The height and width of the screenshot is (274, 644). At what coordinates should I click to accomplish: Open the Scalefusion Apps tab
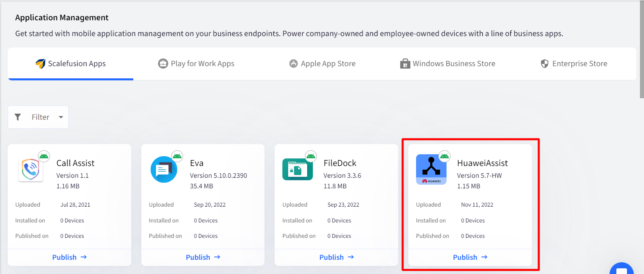[71, 64]
